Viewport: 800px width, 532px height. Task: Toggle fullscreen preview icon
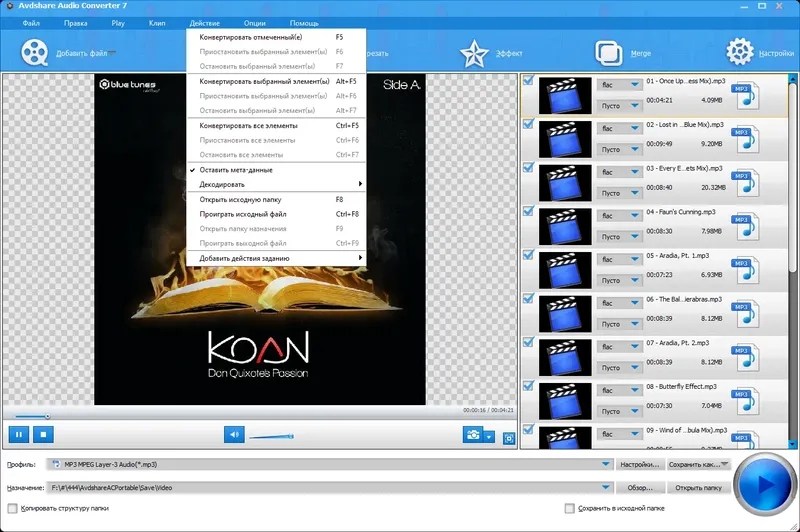pos(509,438)
